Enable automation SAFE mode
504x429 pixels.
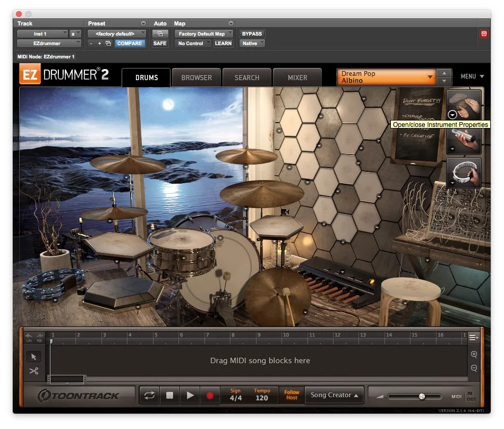tap(160, 44)
